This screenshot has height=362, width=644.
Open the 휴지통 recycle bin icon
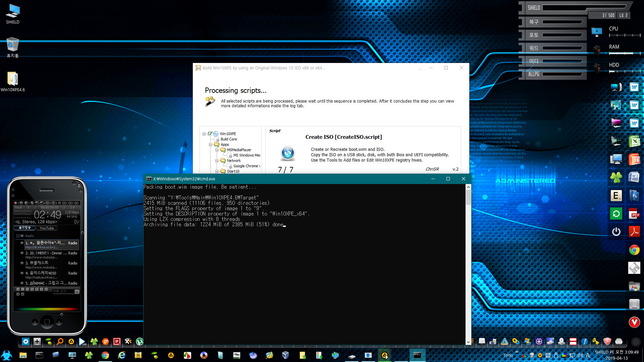click(x=12, y=47)
